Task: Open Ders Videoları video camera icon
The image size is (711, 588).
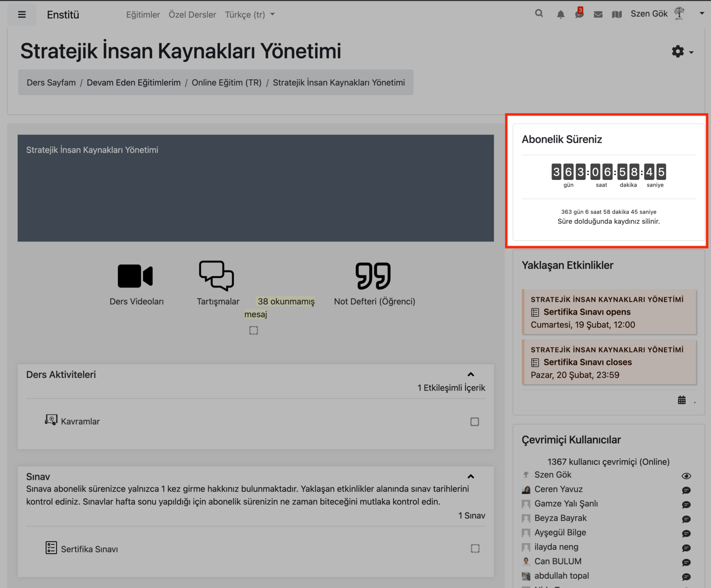Action: coord(135,276)
